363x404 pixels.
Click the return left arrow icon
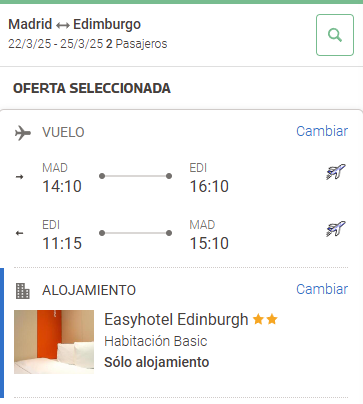(20, 233)
